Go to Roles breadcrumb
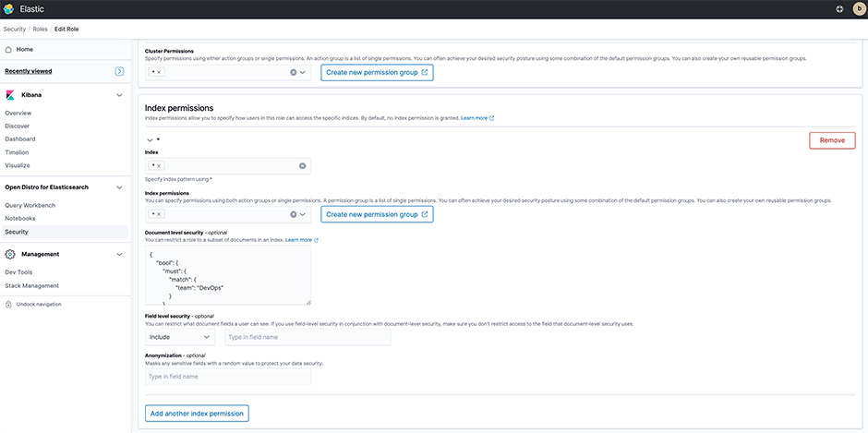 click(x=41, y=29)
